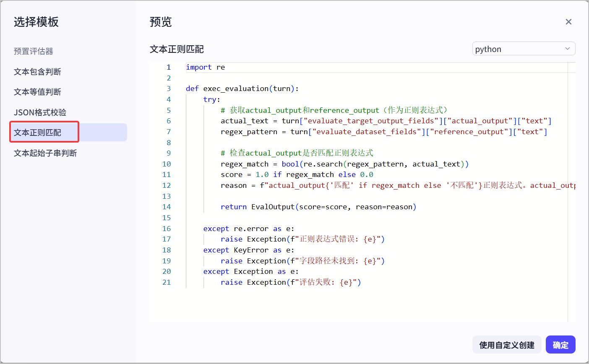The width and height of the screenshot is (589, 364).
Task: Click the regex_match assignment line
Action: pyautogui.click(x=344, y=164)
